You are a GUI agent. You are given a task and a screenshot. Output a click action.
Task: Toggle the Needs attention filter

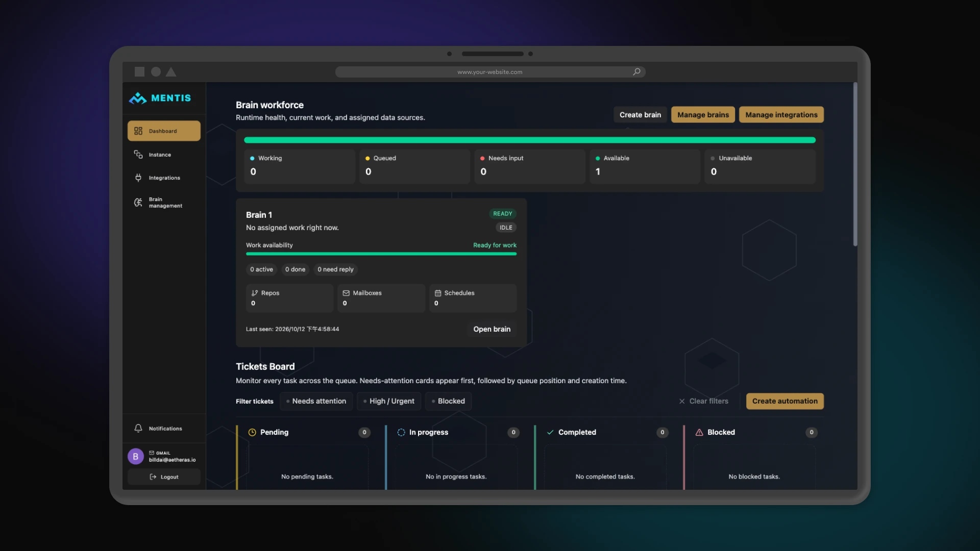(x=316, y=401)
